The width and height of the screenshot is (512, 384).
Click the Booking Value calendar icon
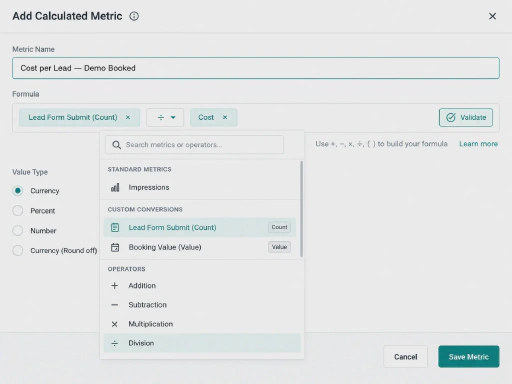pyautogui.click(x=115, y=247)
